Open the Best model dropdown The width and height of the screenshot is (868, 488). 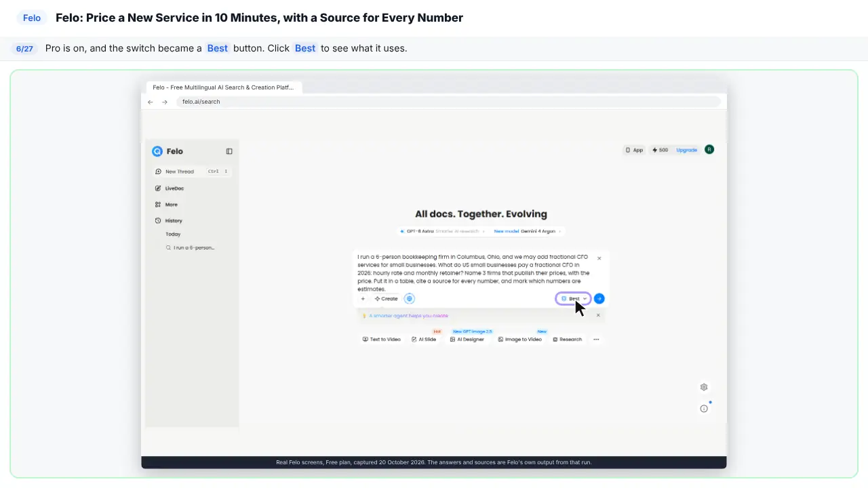(574, 298)
